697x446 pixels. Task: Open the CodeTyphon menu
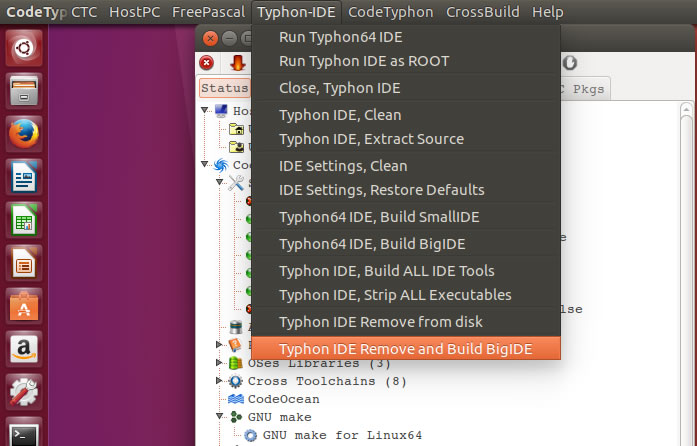point(391,12)
